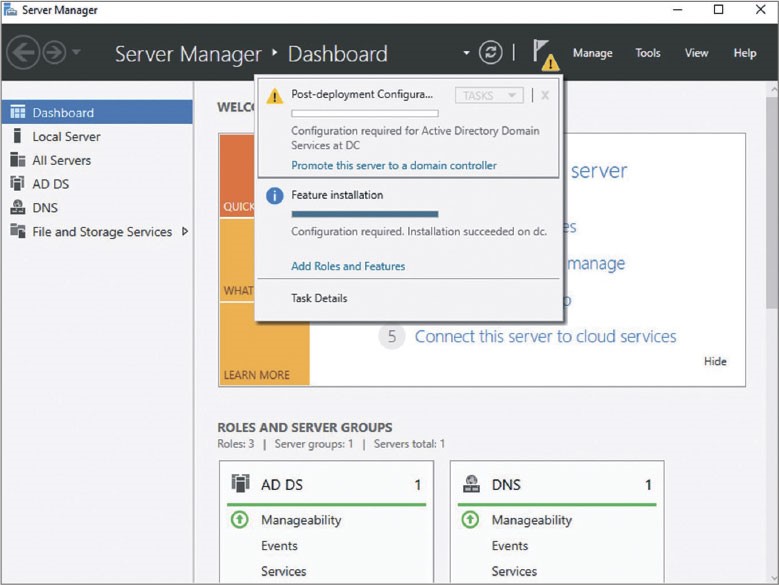
Task: Select the AD DS icon in sidebar
Action: pos(17,184)
